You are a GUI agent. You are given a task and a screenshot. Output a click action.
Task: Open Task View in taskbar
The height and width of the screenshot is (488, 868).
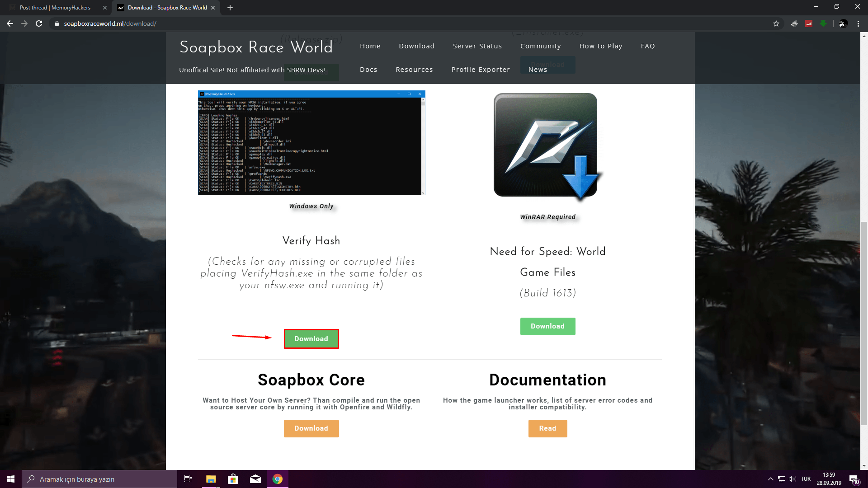click(x=188, y=479)
